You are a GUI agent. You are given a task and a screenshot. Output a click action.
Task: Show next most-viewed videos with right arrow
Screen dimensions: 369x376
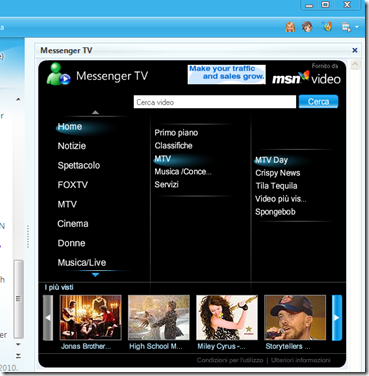click(337, 318)
